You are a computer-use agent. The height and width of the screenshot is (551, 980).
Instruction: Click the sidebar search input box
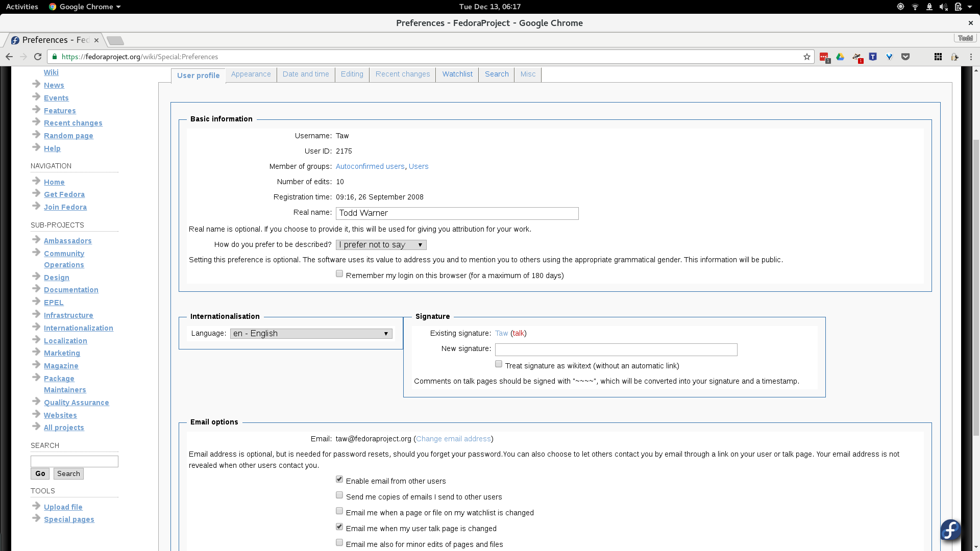pyautogui.click(x=75, y=462)
